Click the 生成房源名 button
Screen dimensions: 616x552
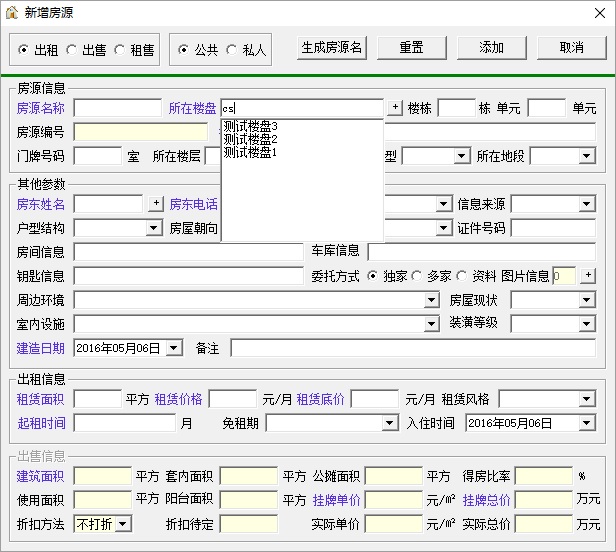[x=332, y=48]
